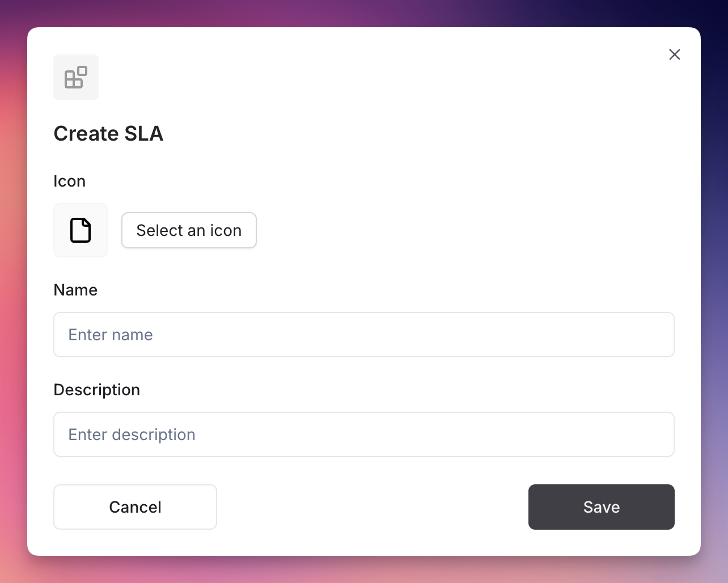Image resolution: width=728 pixels, height=583 pixels.
Task: Click the gray tile behind the blocks icon
Action: click(76, 77)
